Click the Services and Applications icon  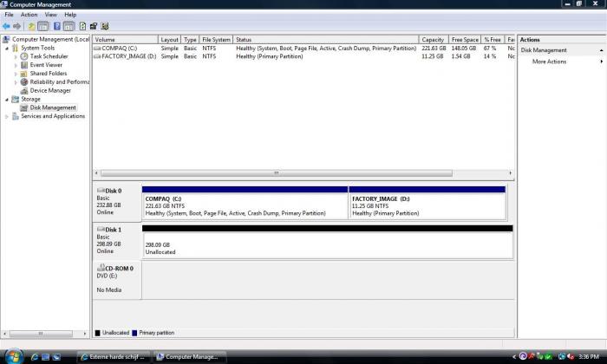click(x=15, y=116)
